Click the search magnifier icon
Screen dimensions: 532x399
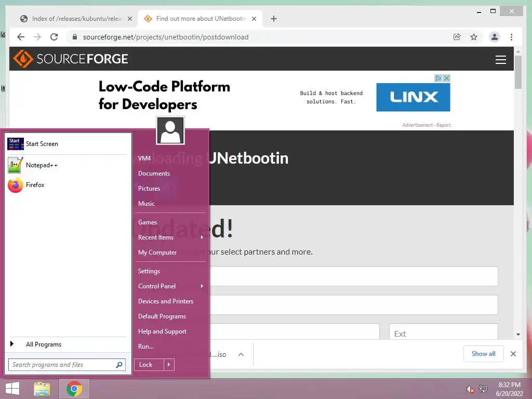(x=119, y=365)
